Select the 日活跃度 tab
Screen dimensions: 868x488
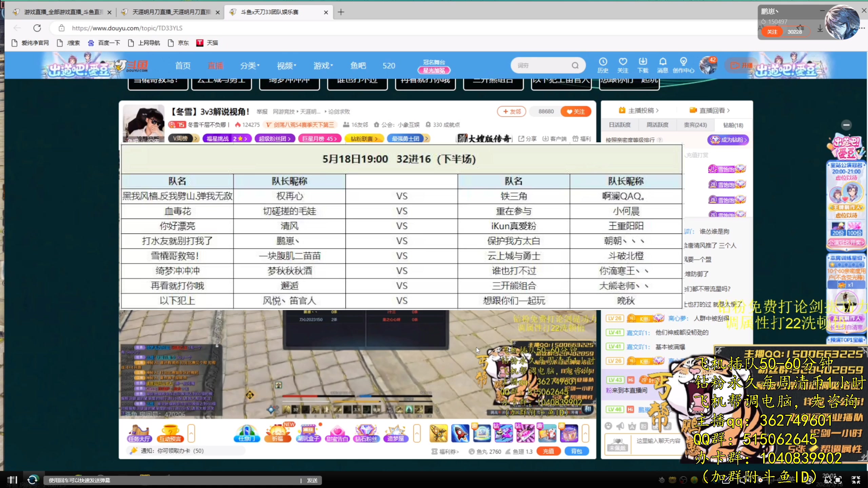point(619,125)
